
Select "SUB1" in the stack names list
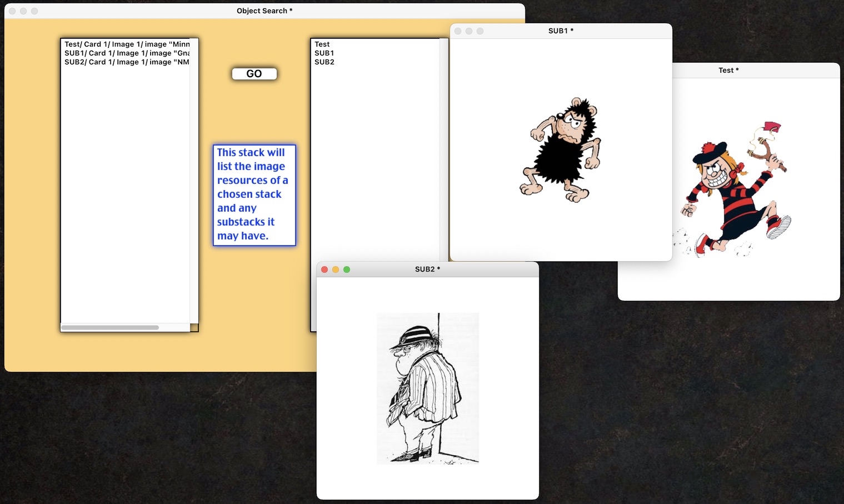click(324, 53)
